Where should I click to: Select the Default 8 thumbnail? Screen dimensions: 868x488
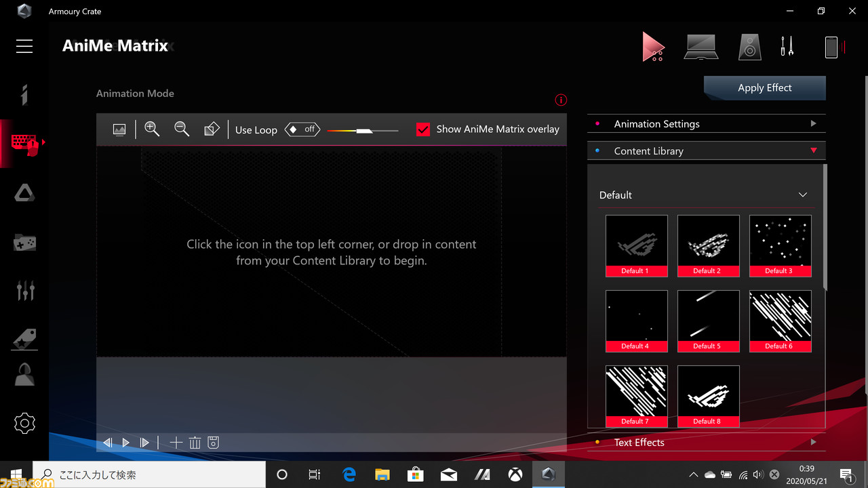point(708,396)
